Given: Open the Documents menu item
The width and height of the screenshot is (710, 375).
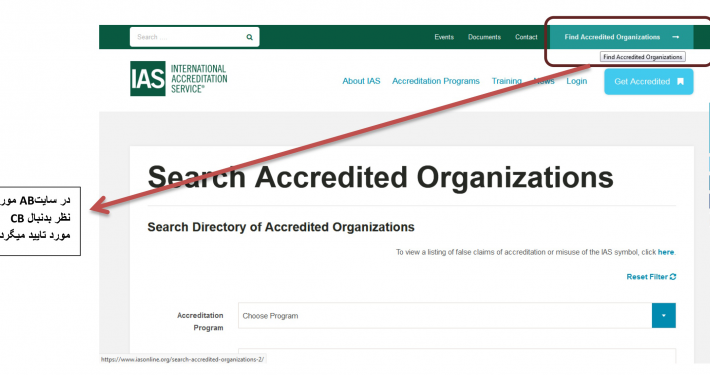Looking at the screenshot, I should pyautogui.click(x=484, y=37).
